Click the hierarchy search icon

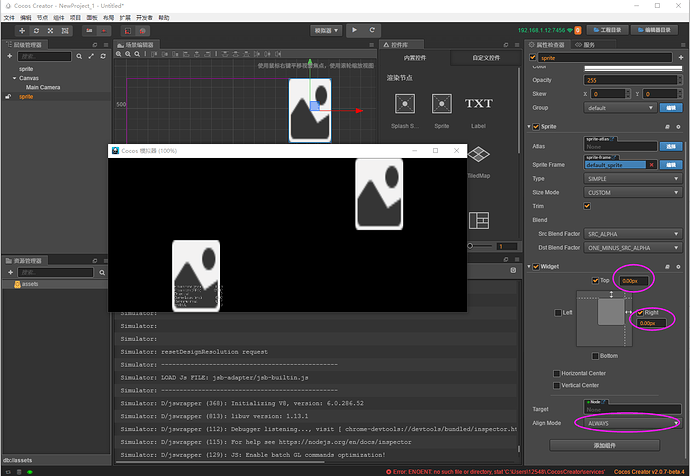(79, 56)
